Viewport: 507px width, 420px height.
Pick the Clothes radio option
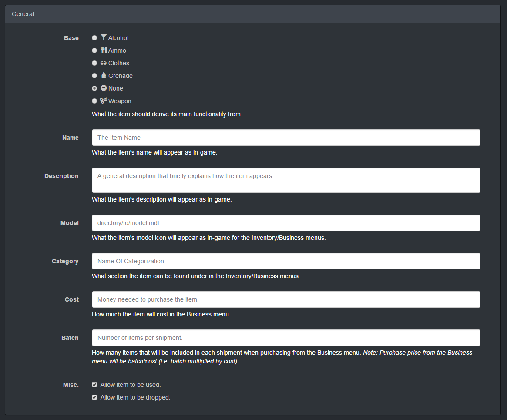click(94, 64)
